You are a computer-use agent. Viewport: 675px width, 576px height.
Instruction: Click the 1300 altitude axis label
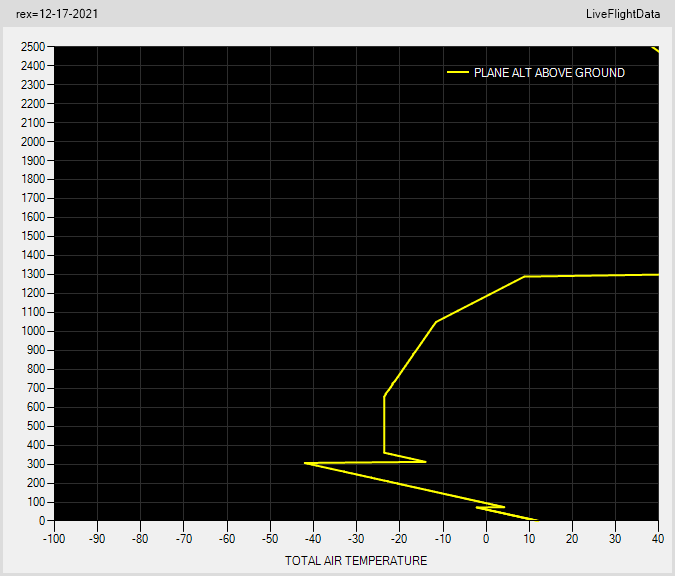[x=33, y=274]
